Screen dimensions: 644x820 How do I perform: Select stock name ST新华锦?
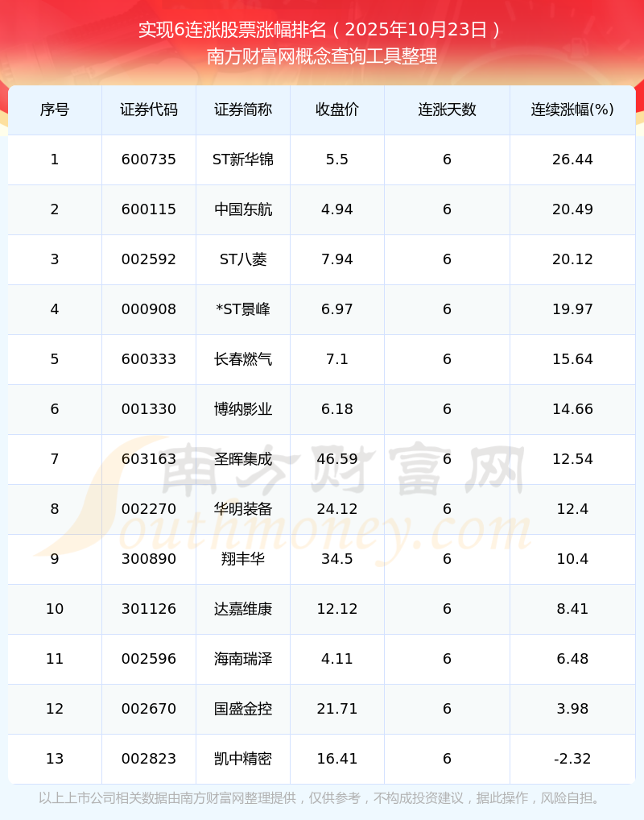click(x=243, y=159)
